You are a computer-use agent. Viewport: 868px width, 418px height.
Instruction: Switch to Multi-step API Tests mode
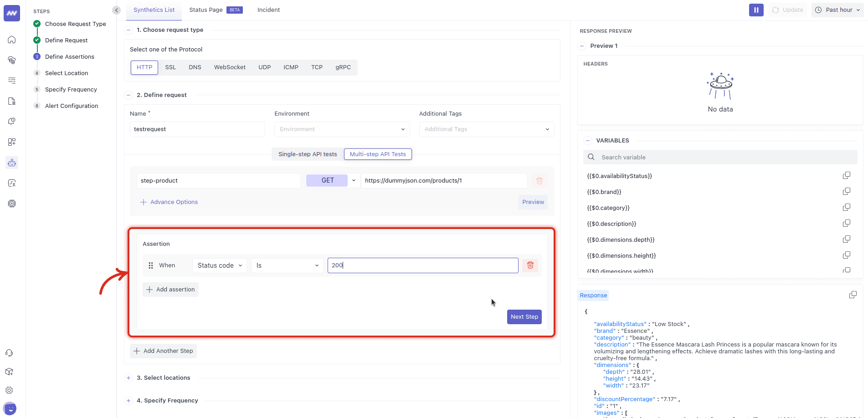coord(377,154)
